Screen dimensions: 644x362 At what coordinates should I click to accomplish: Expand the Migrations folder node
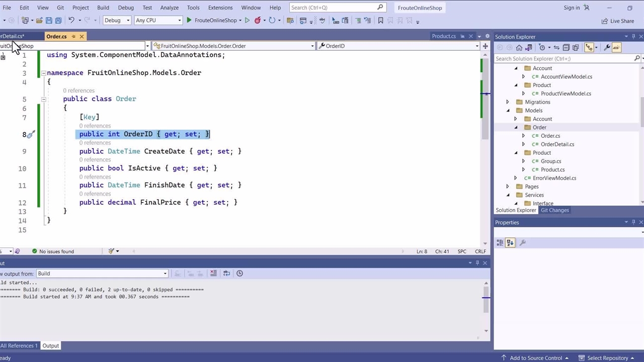point(508,102)
